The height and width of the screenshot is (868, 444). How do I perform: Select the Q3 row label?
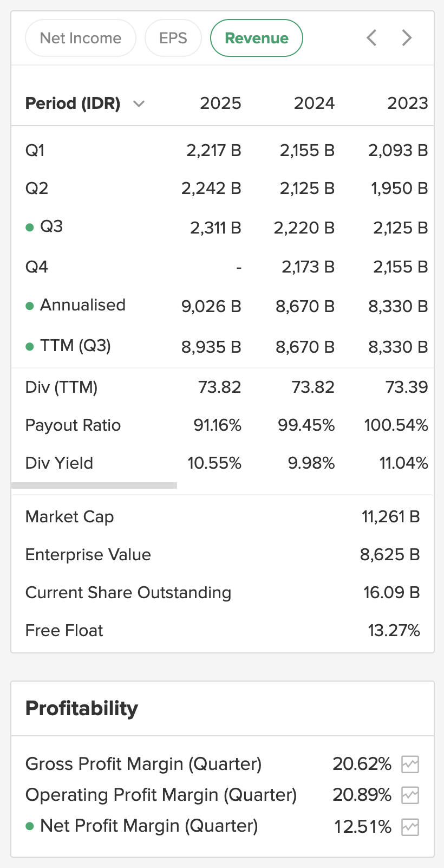point(51,226)
